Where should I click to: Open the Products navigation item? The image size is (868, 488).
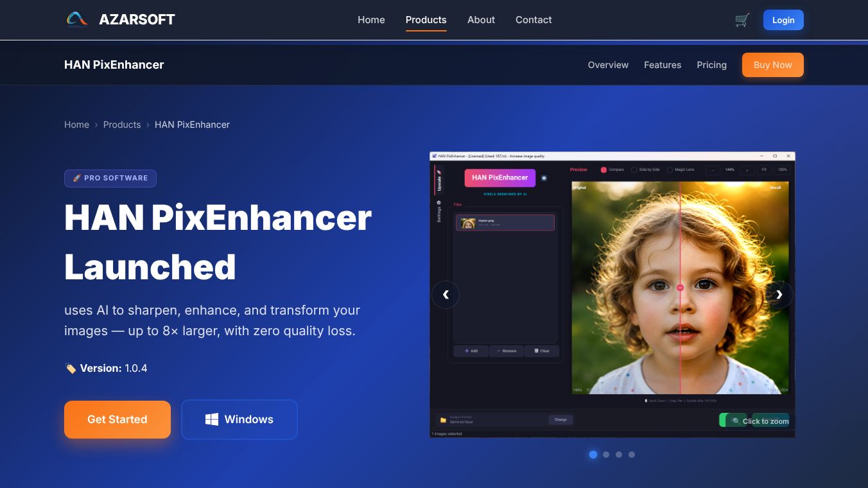pos(426,20)
